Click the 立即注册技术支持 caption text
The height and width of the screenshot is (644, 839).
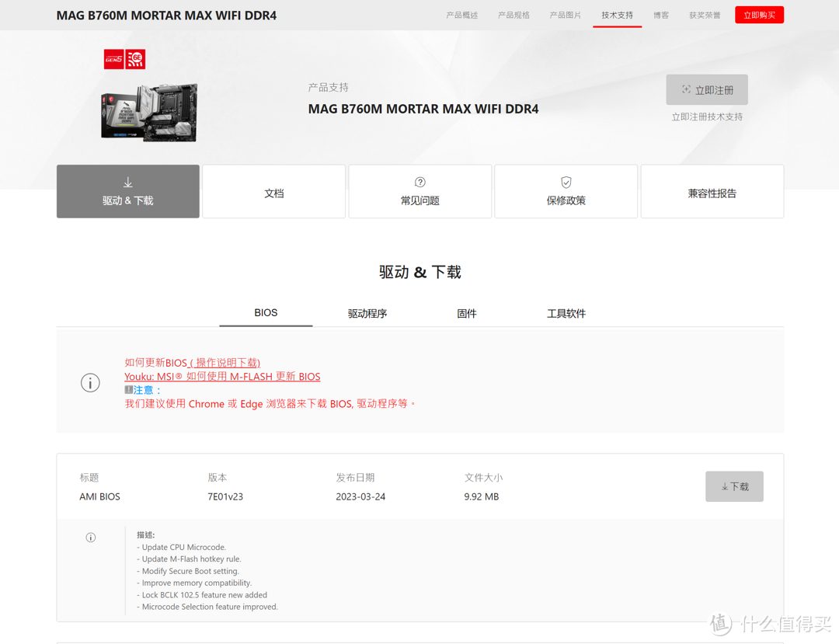click(707, 117)
